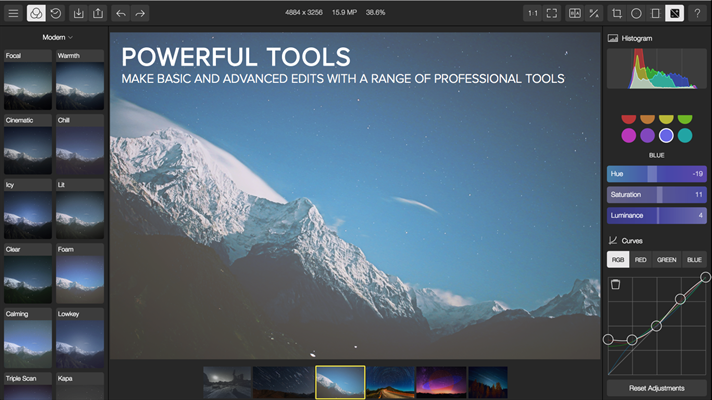This screenshot has width=712, height=400.
Task: Click the Hue slider
Action: tap(657, 174)
